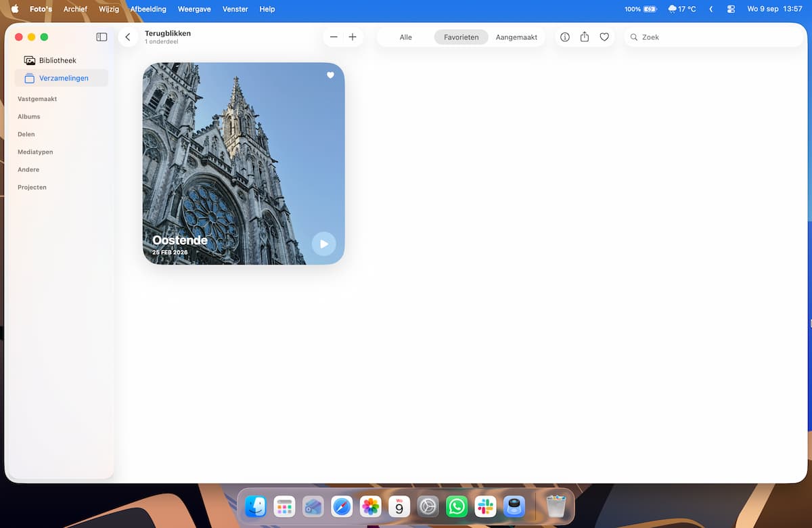Open Finder from the Dock
The image size is (812, 528).
[x=256, y=506]
